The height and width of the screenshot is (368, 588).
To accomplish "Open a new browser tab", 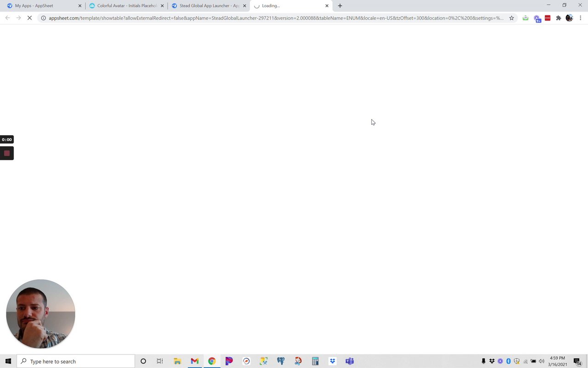I will click(340, 6).
